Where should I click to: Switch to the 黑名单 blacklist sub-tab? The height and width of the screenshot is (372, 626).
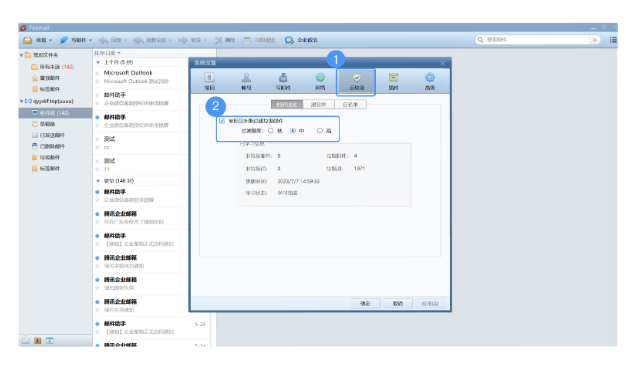click(x=318, y=105)
